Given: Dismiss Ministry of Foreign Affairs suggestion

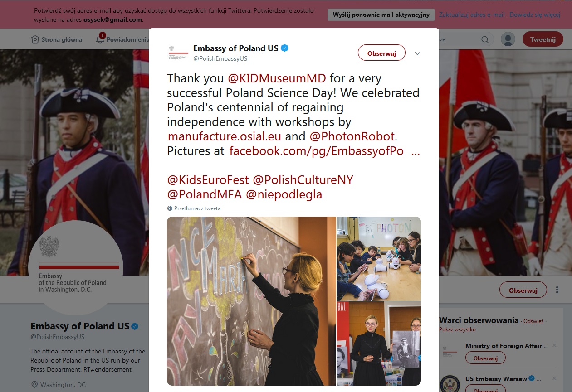Looking at the screenshot, I should pos(554,345).
